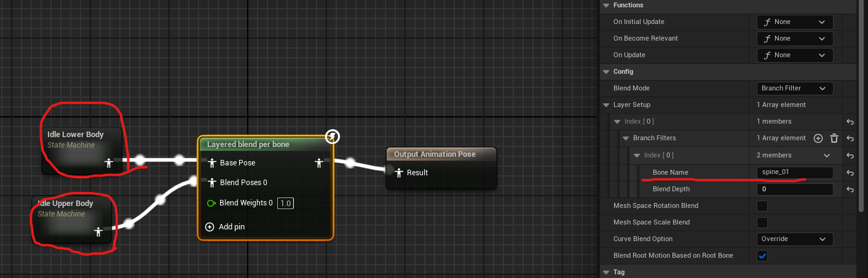Click the Idle Lower Body output pose pin
868x278 pixels.
(x=109, y=163)
